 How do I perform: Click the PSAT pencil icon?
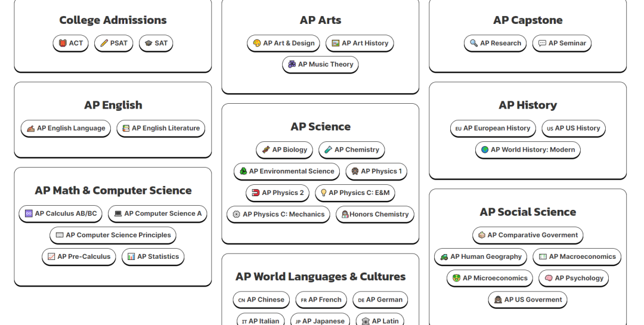104,43
